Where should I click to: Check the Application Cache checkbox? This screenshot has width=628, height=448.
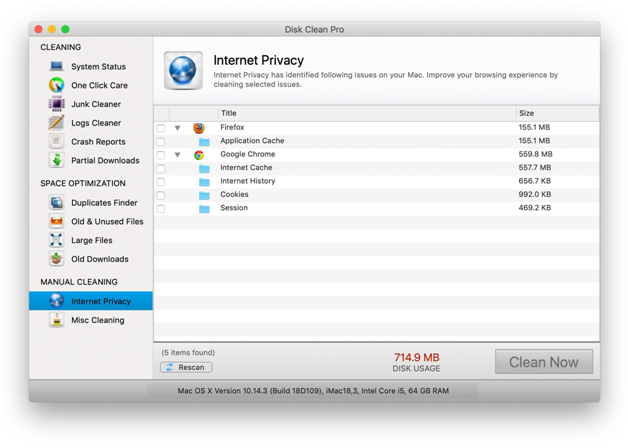point(161,142)
